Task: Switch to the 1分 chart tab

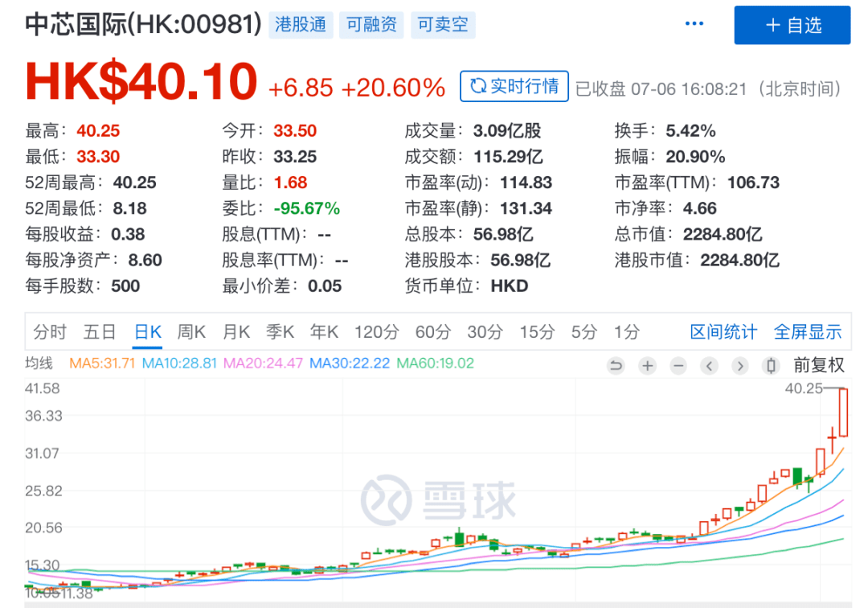Action: tap(627, 331)
